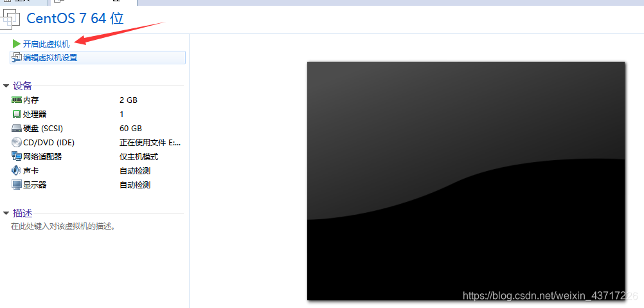
Task: Click the 60 GB disk value
Action: (x=130, y=129)
